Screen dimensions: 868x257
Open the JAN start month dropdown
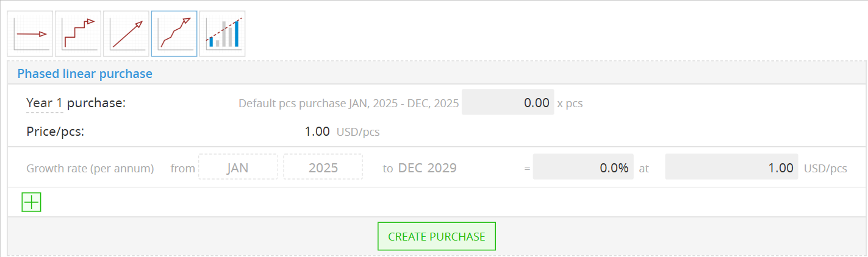(x=238, y=167)
